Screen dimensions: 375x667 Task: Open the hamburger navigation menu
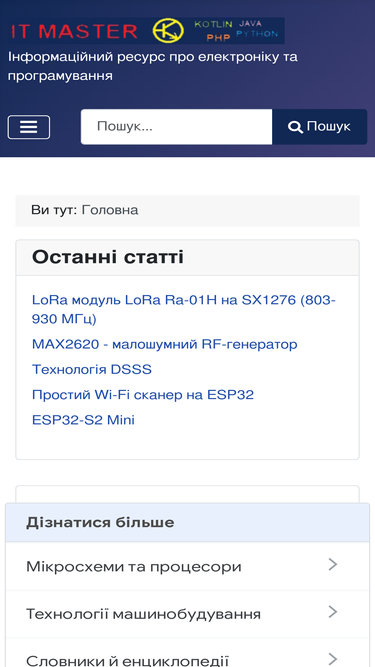[28, 127]
